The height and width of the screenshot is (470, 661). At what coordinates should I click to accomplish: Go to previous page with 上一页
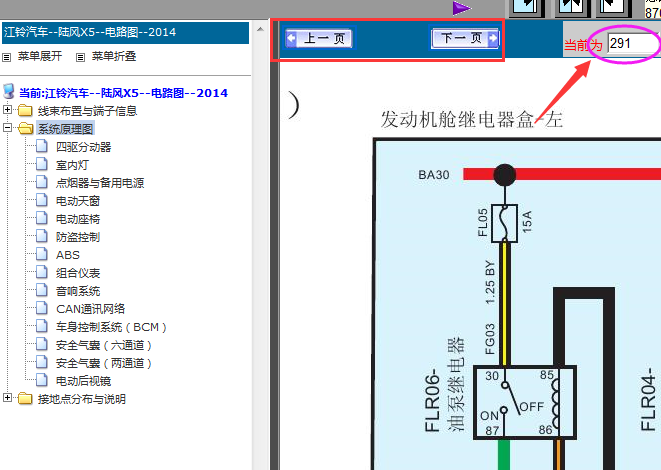[320, 38]
